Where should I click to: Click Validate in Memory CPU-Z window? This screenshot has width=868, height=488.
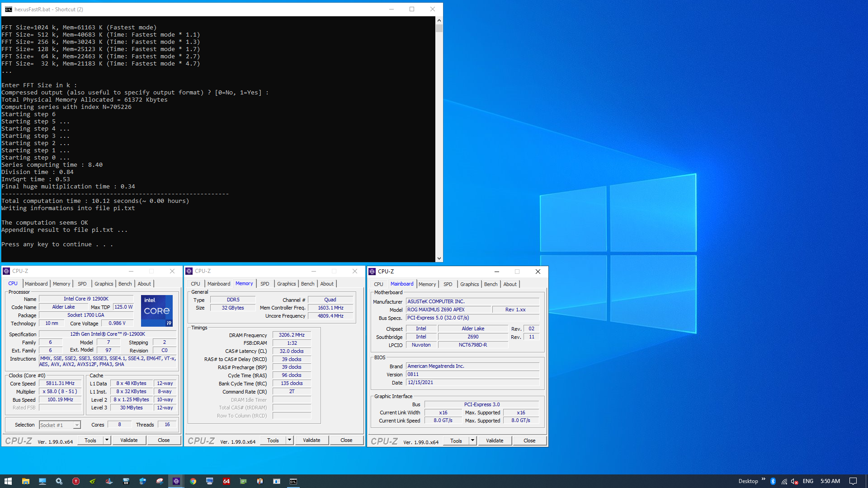point(311,440)
